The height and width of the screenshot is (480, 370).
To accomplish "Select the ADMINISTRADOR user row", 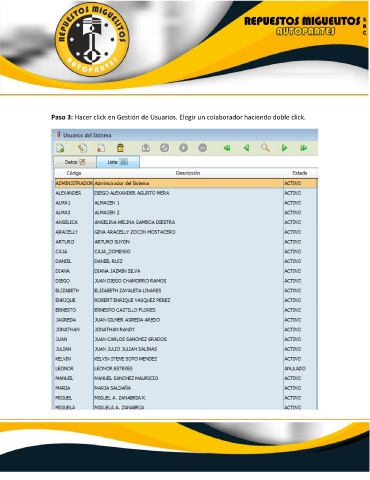I will click(186, 183).
